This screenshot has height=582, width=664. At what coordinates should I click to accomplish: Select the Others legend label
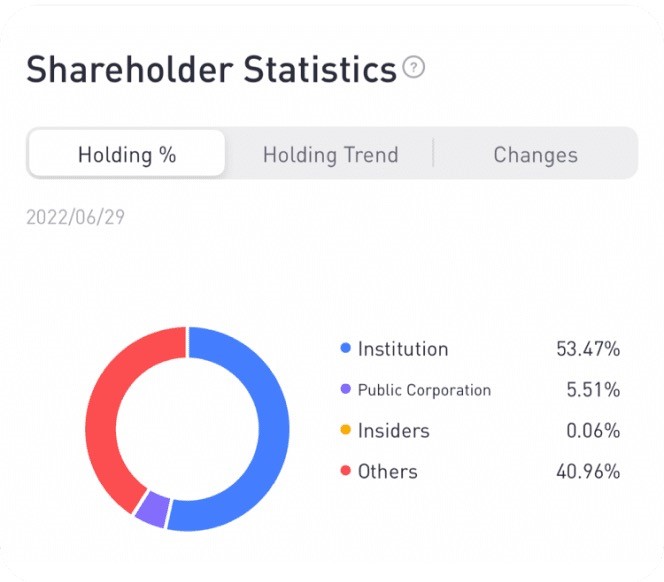387,471
